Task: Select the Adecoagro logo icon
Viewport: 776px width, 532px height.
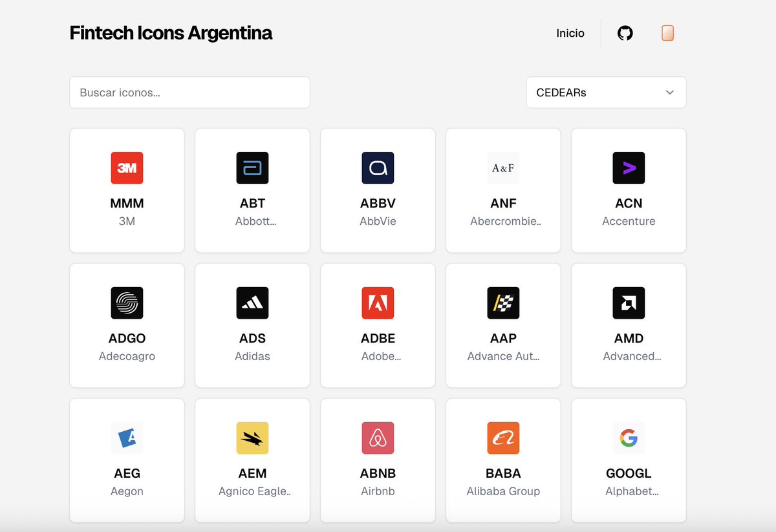Action: pos(127,303)
